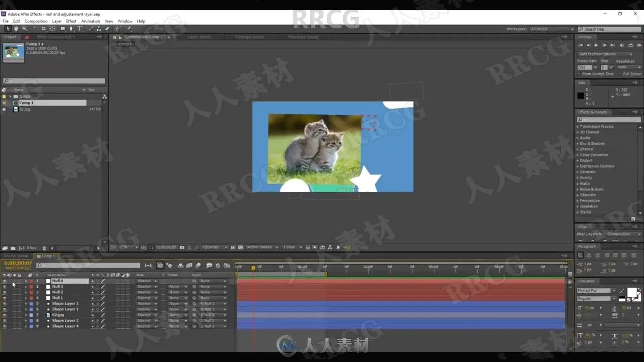Click the Draft 3D icon in timeline
Screen dimensions: 644x362
[170, 265]
